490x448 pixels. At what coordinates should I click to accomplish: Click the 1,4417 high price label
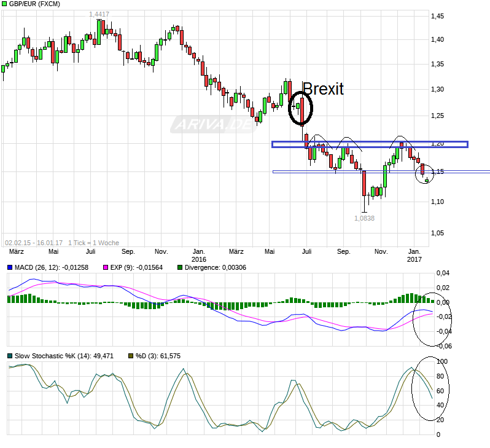click(x=99, y=14)
